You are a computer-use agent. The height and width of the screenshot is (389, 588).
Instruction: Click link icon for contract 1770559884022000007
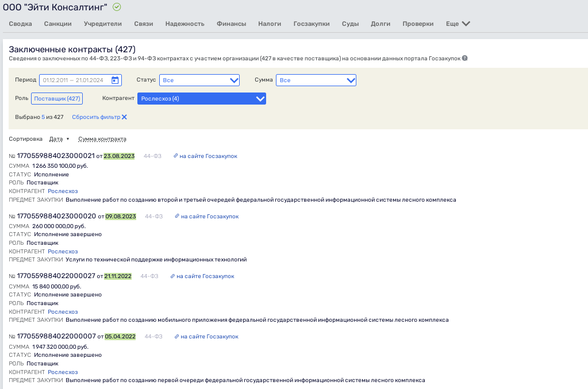[x=176, y=337]
